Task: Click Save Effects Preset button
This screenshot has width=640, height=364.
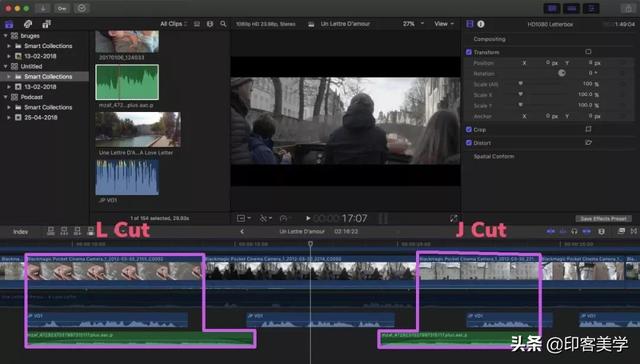Action: (x=603, y=219)
